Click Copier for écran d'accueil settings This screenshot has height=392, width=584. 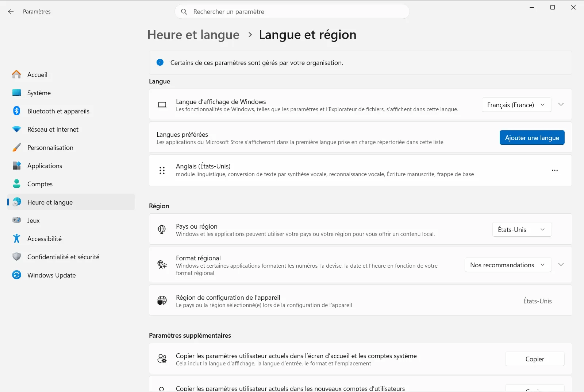point(535,359)
